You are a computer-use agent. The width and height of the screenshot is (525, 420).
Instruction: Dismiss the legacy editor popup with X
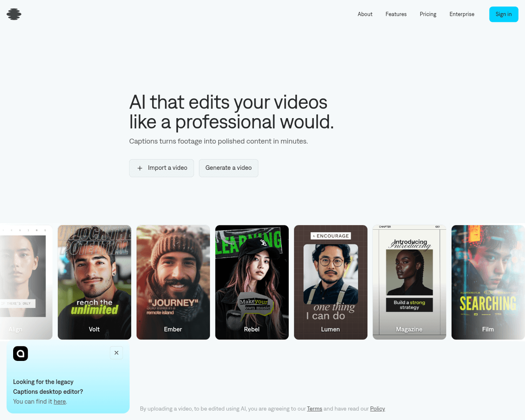pos(116,353)
